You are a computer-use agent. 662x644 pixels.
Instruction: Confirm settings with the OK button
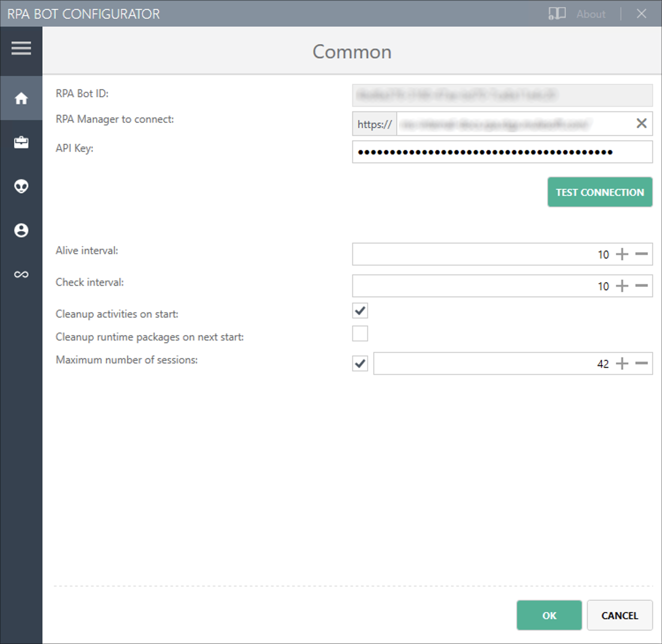[549, 615]
